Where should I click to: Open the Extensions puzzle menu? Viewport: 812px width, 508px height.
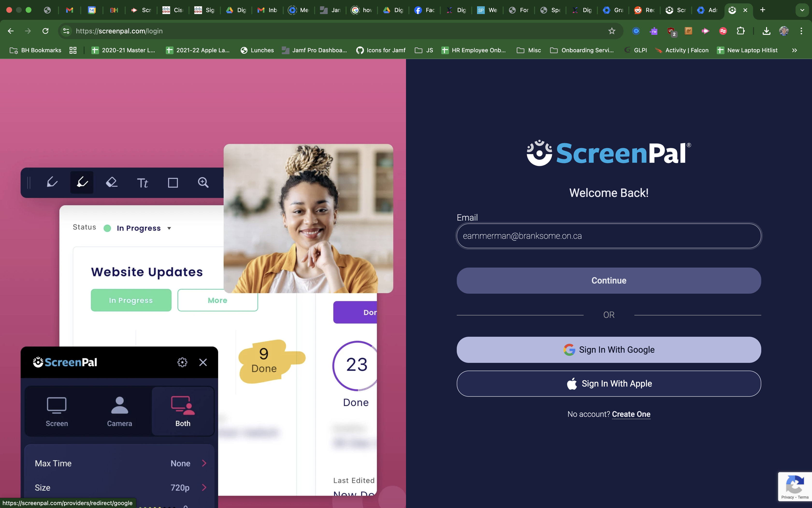click(740, 31)
